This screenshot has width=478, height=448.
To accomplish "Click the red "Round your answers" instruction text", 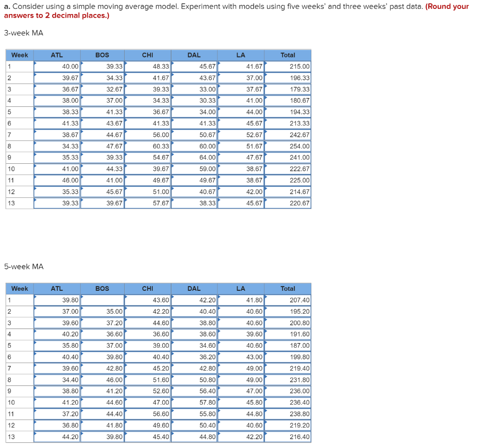I will 236,11.
